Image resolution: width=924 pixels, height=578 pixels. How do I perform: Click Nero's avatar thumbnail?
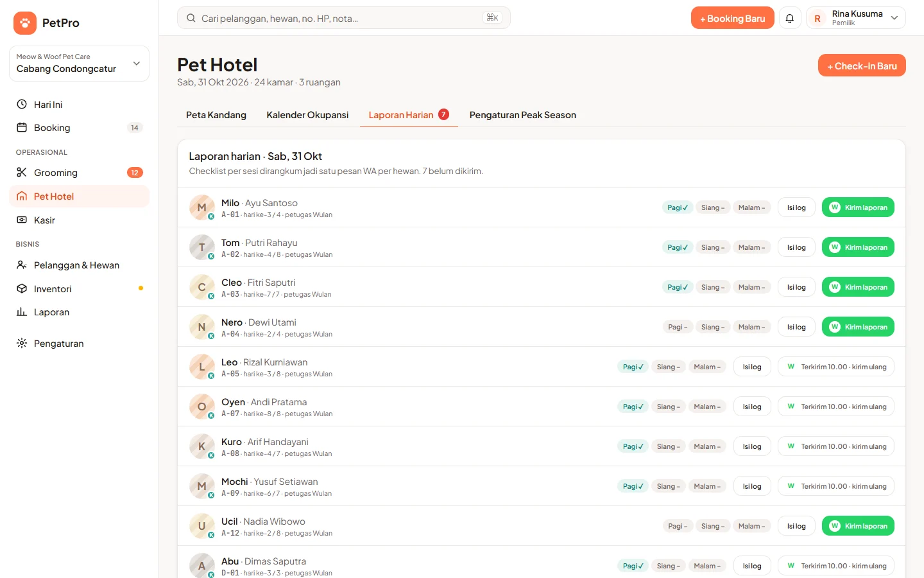(202, 327)
